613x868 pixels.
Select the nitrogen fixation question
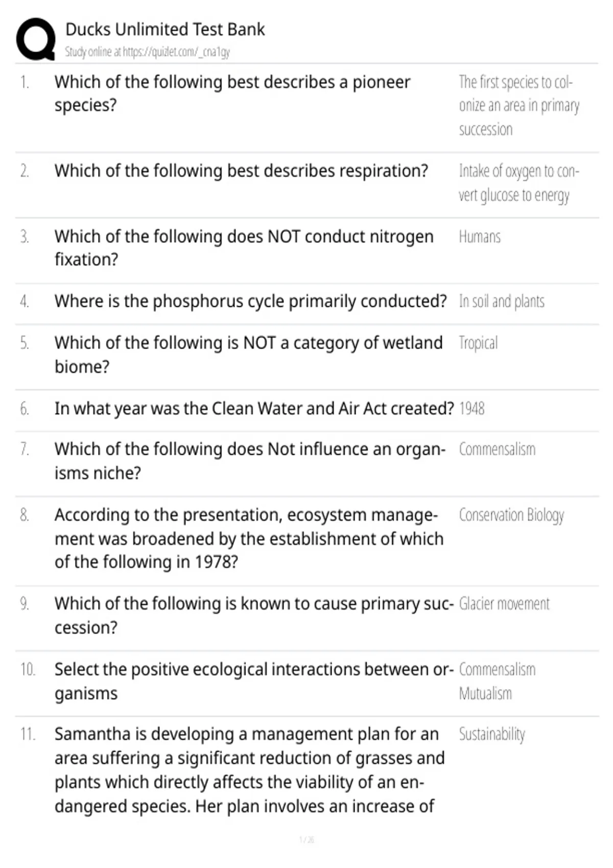[244, 248]
